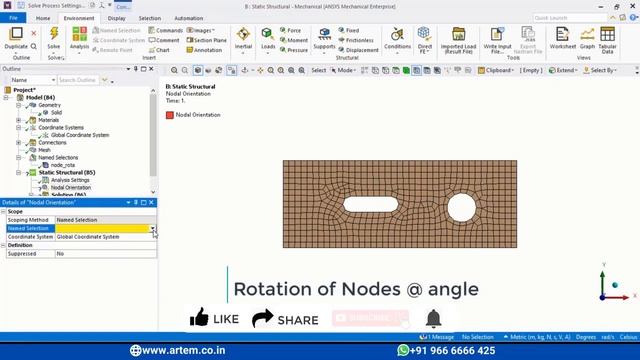Screen dimensions: 640x360
Task: Open the Worksheet view
Action: click(x=562, y=34)
